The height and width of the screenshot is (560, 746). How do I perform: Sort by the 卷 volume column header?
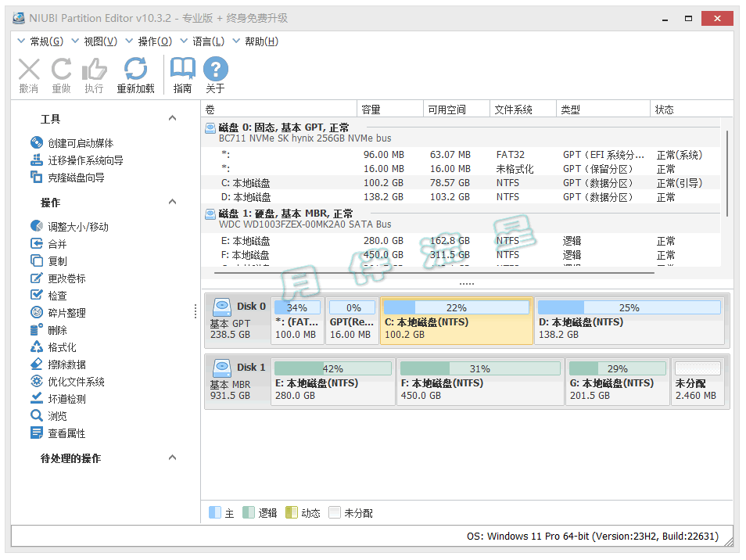pos(279,109)
